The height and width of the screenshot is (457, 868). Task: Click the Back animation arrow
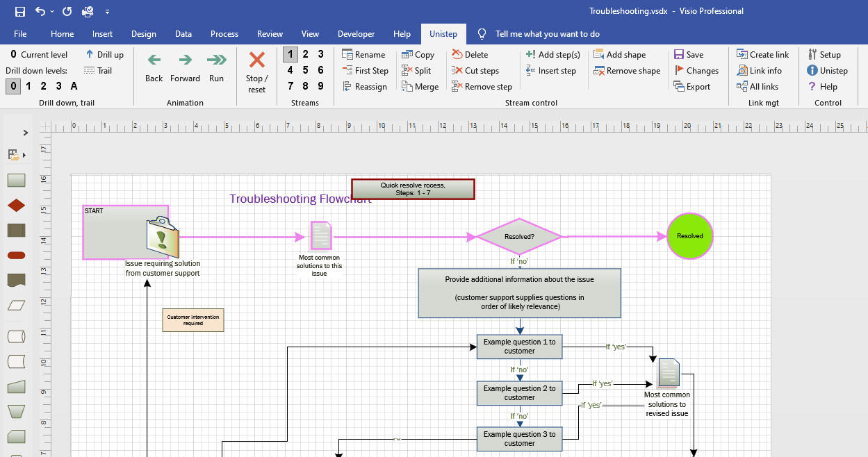154,60
